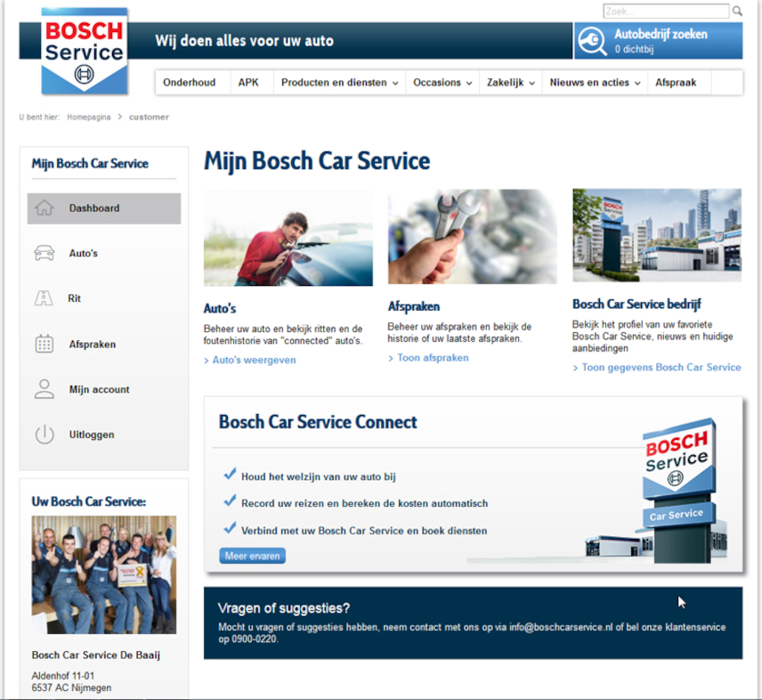The height and width of the screenshot is (700, 762).
Task: Click the search magnifier icon
Action: 737,11
